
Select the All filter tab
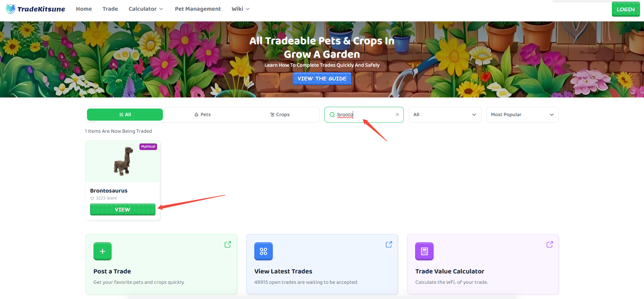(125, 115)
